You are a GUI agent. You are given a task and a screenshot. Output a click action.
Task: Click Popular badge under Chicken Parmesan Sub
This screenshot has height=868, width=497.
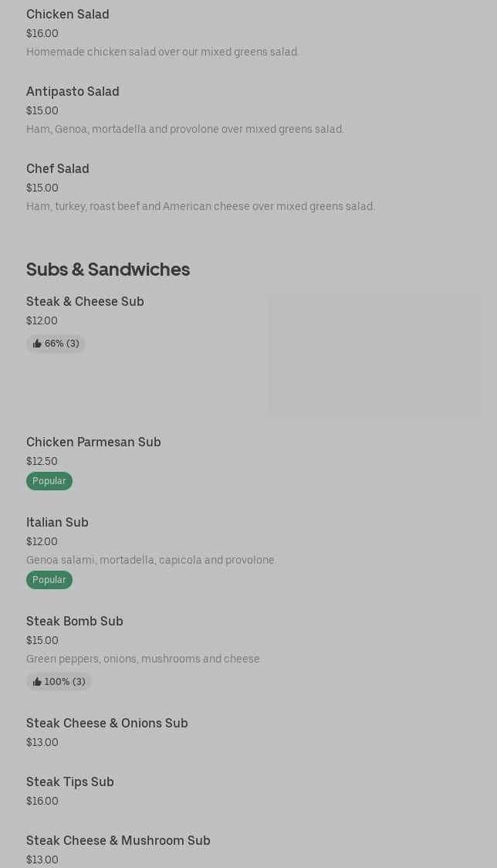click(x=49, y=481)
